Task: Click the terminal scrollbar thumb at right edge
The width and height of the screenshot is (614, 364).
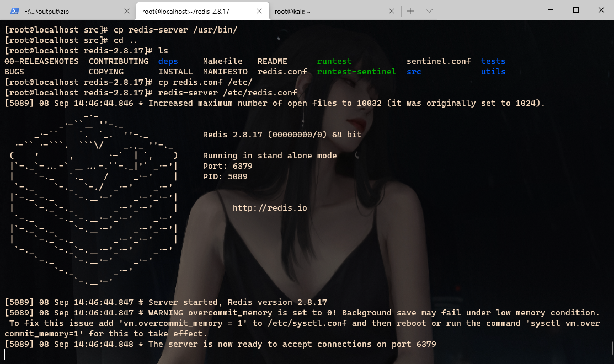Action: pos(612,347)
